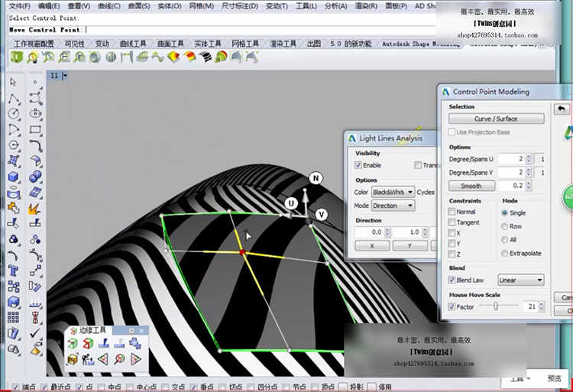Click the polyline tool icon
The height and width of the screenshot is (392, 573).
[x=14, y=99]
